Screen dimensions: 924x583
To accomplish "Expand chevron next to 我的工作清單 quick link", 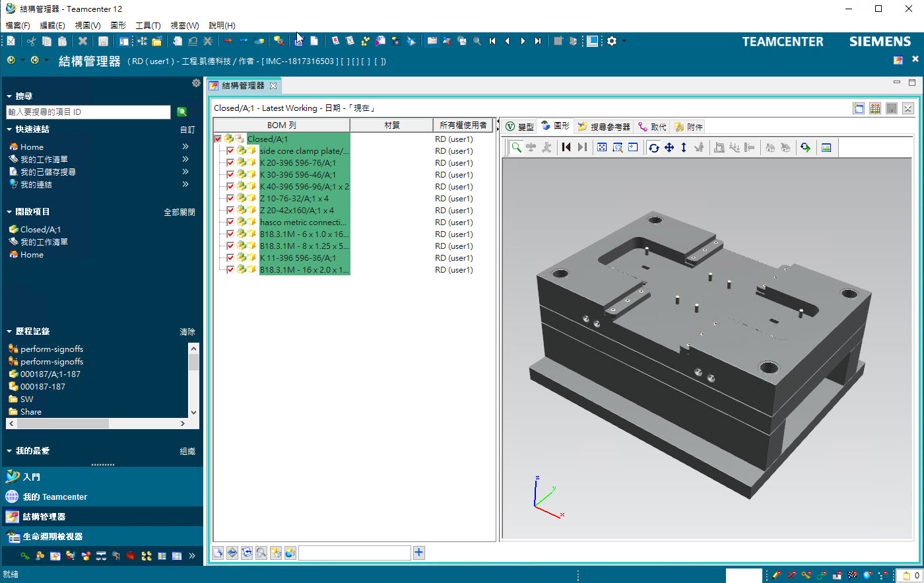I will click(x=185, y=159).
